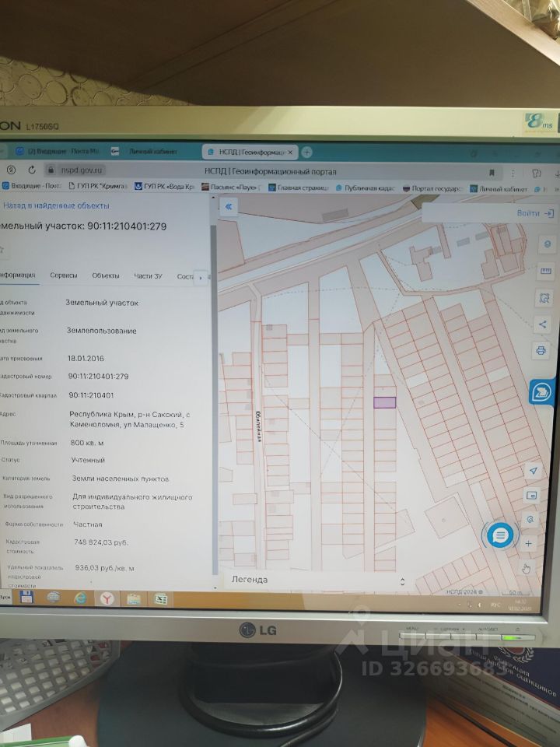Open a new browser tab
The height and width of the screenshot is (747, 560).
307,152
